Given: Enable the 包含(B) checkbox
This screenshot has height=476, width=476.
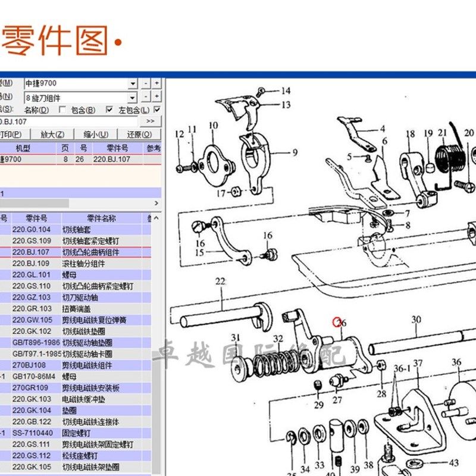Looking at the screenshot, I should 61,109.
